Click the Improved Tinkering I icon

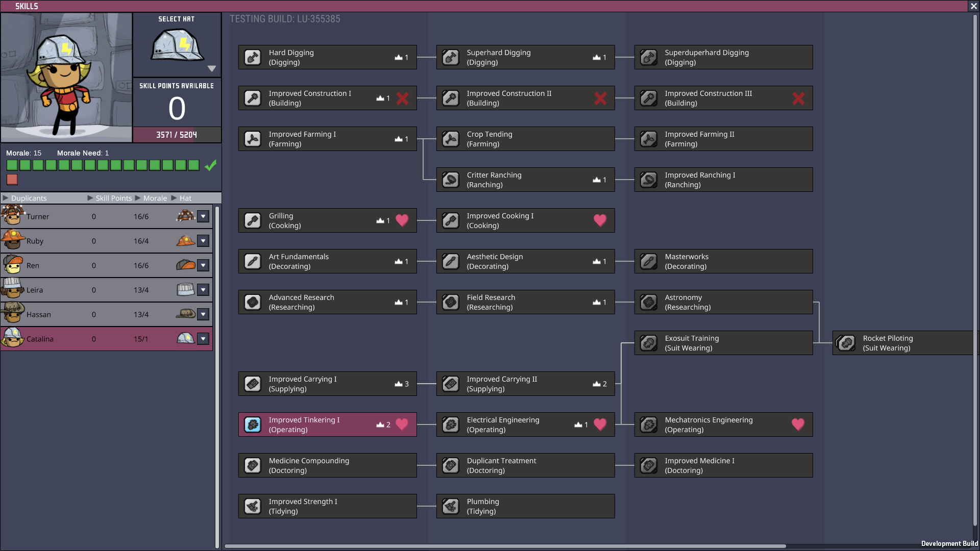tap(253, 424)
